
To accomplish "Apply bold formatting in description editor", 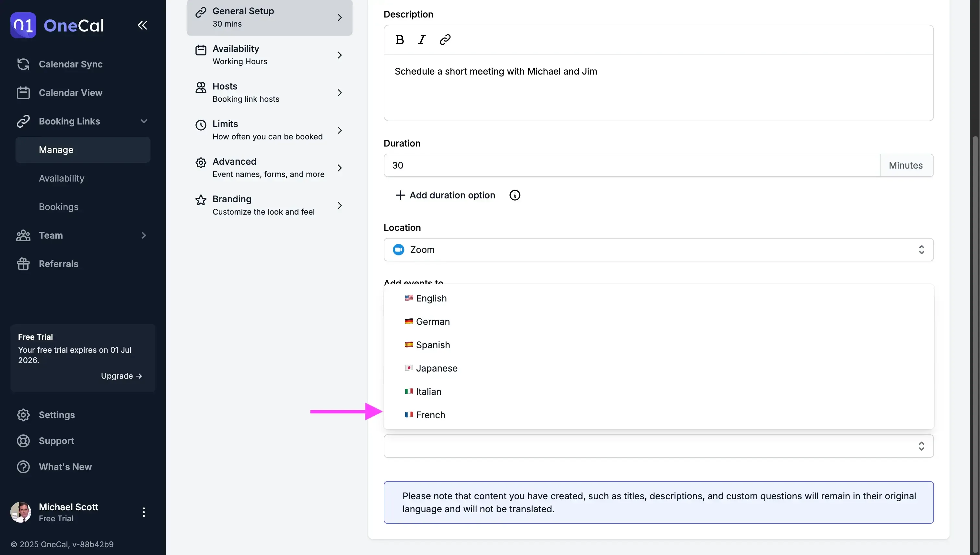I will [400, 40].
